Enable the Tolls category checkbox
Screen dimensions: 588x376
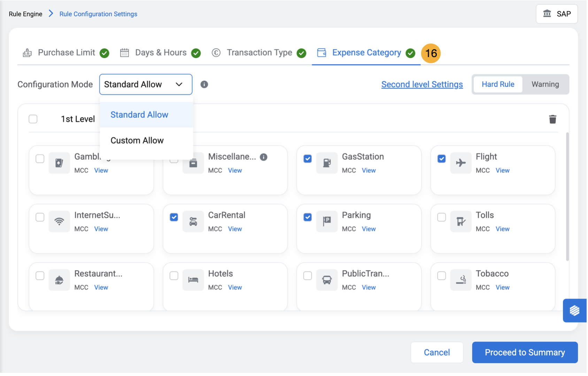441,218
